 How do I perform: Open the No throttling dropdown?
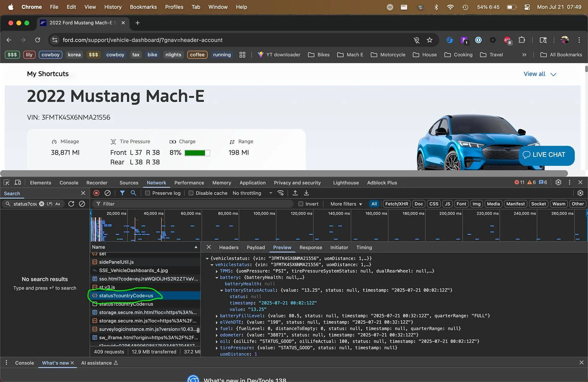[252, 193]
